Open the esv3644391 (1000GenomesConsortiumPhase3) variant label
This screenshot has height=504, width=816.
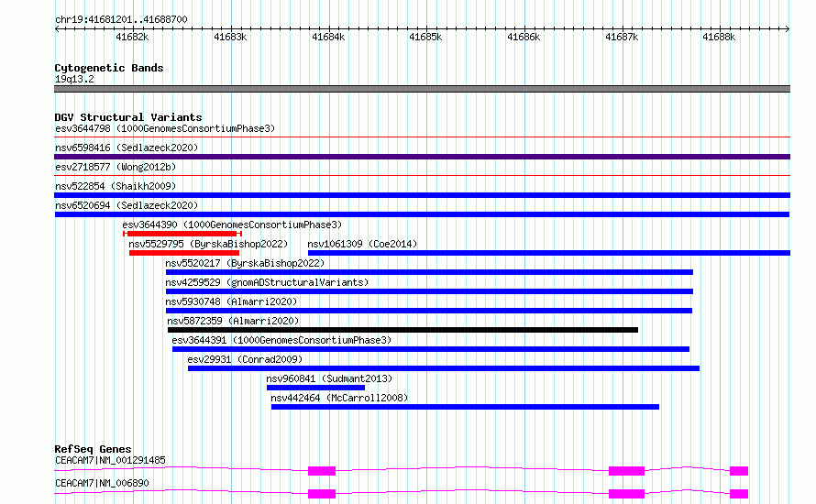(281, 340)
